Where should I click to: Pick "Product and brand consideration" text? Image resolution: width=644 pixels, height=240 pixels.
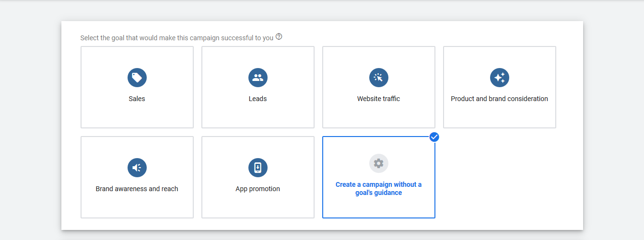tap(499, 99)
